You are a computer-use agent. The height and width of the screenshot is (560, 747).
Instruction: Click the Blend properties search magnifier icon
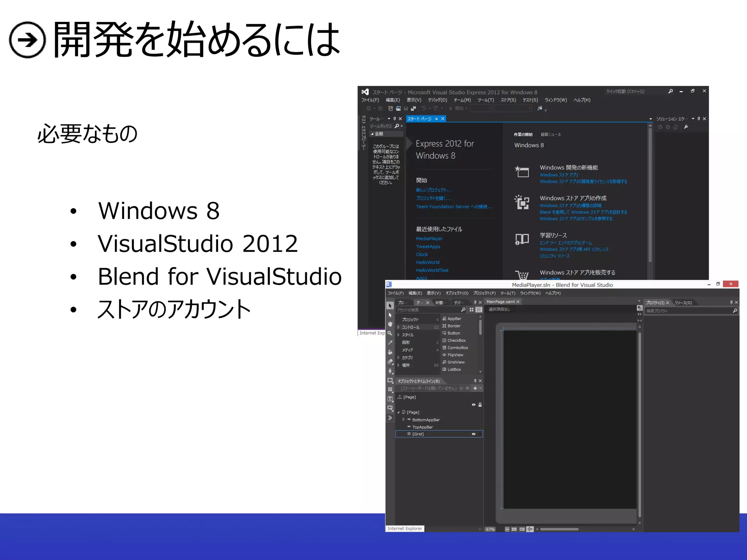[x=735, y=311]
